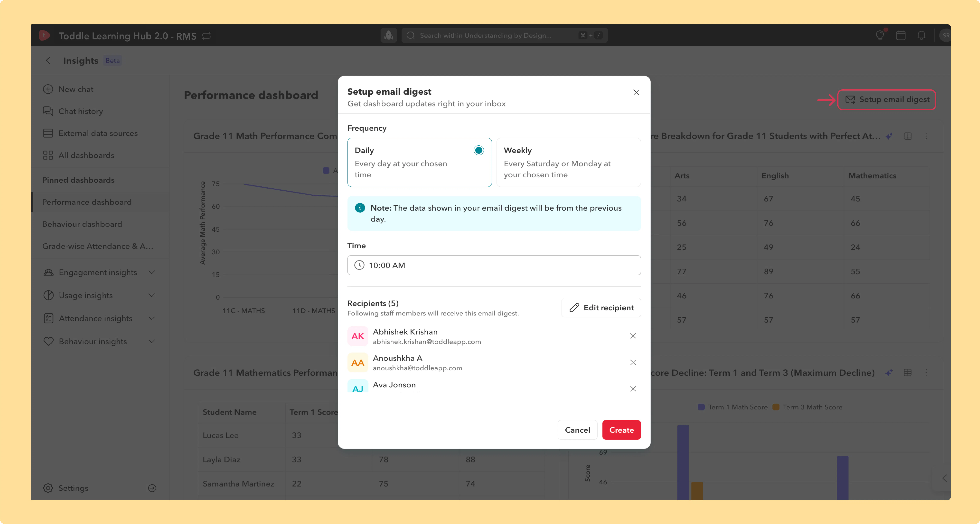Remove Abhishek Krishan from recipients

click(633, 336)
